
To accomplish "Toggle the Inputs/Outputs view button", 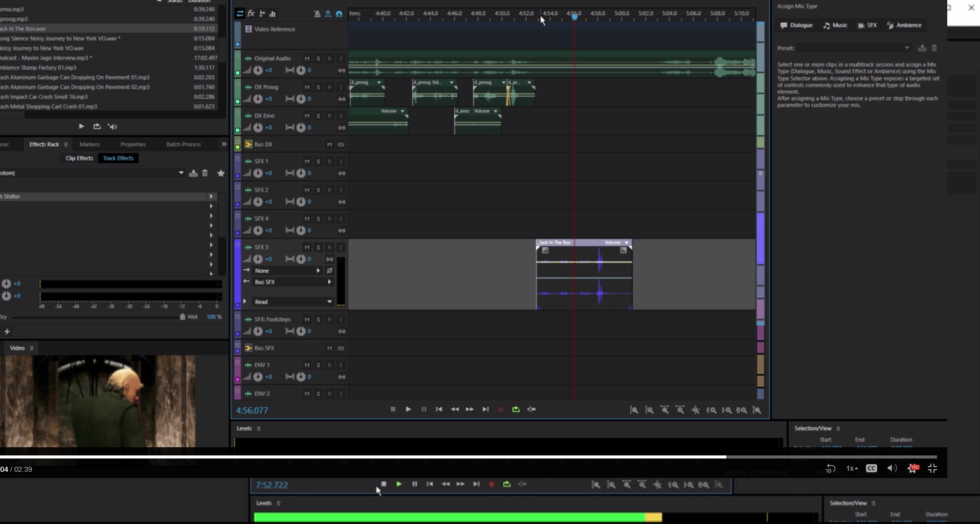I will pyautogui.click(x=240, y=14).
